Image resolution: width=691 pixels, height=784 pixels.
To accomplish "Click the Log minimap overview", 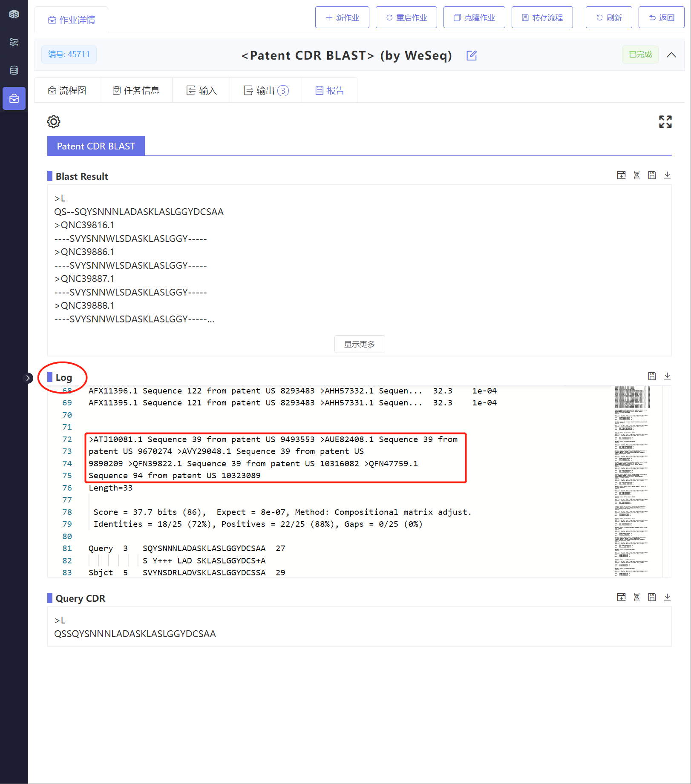I will (632, 481).
